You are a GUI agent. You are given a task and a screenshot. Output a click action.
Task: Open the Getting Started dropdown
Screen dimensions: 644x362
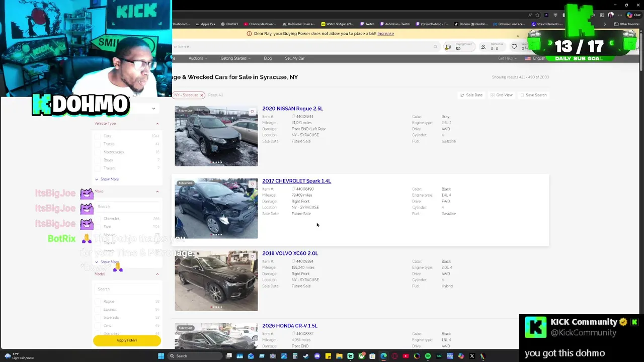[x=235, y=58]
